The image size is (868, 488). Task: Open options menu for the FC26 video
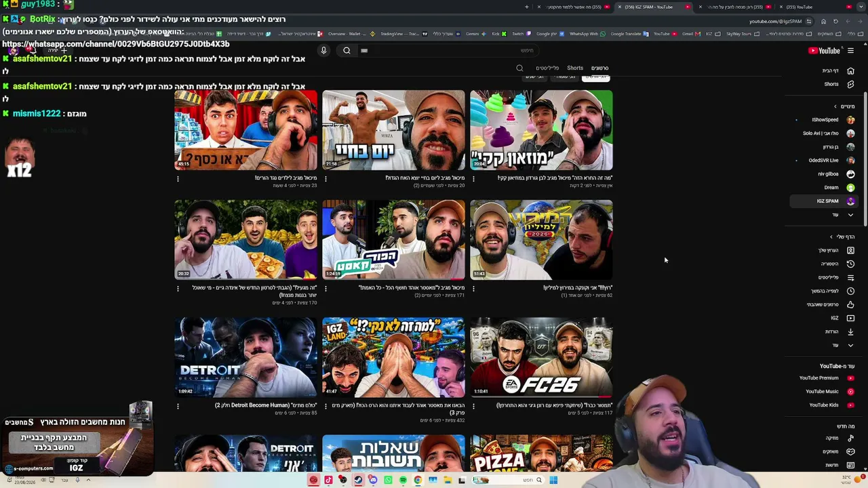click(473, 407)
